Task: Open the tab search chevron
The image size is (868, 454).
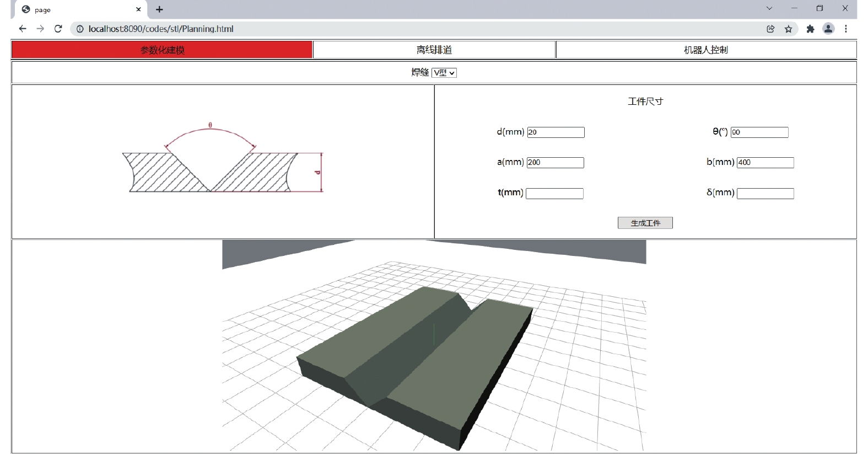Action: click(769, 8)
